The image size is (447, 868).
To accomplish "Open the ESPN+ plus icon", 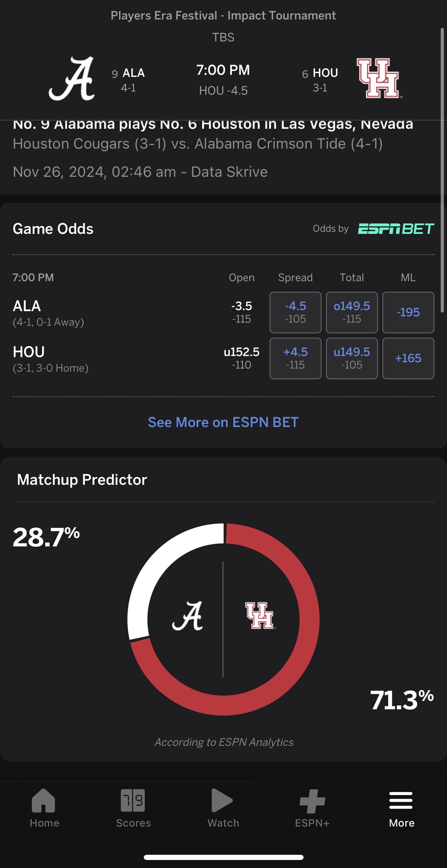I will 312,801.
